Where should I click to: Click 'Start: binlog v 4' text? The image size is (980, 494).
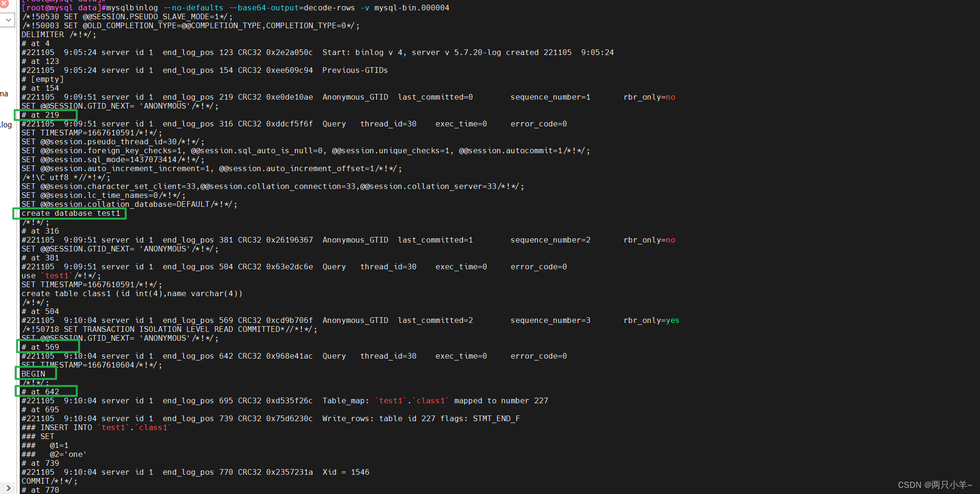pyautogui.click(x=362, y=53)
